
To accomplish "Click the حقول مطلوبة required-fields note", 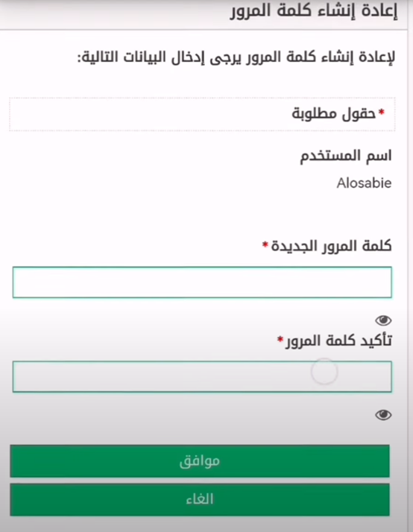I will pos(334,114).
